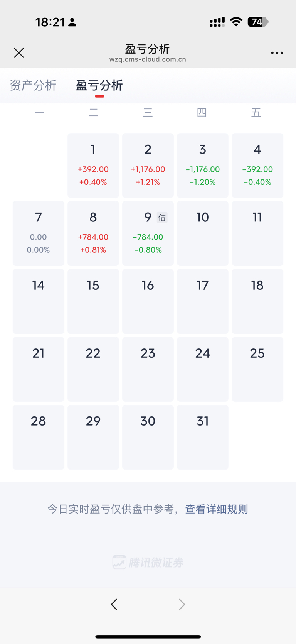
Task: Tap the 估 estimate badge on day 9
Action: click(x=162, y=218)
